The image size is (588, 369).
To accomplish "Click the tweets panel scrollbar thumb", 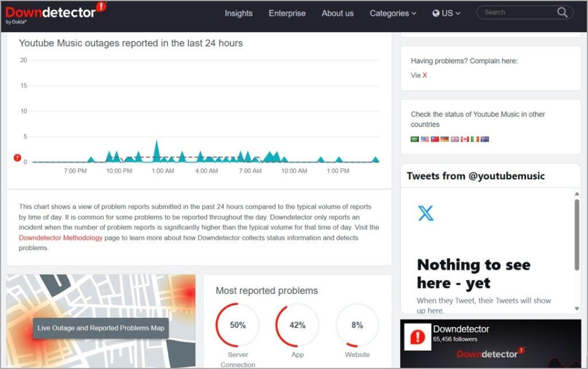I will point(577,235).
